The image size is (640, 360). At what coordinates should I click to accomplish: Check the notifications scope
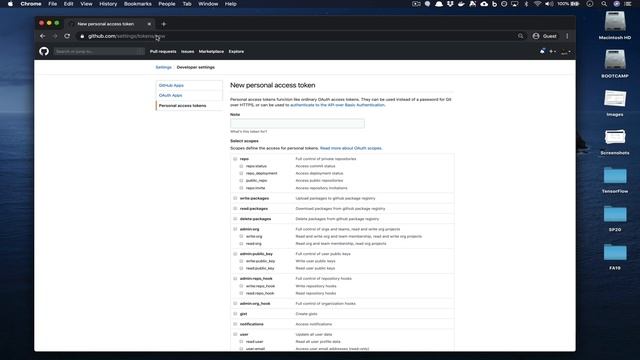coord(235,324)
